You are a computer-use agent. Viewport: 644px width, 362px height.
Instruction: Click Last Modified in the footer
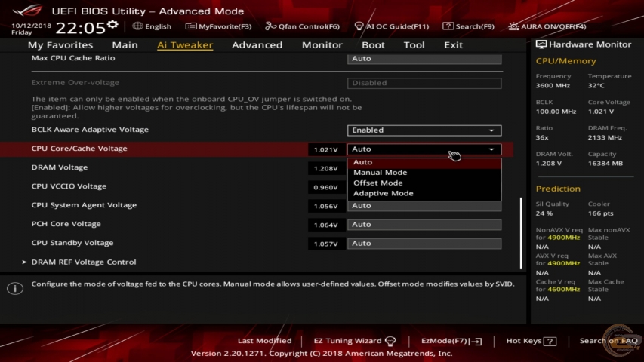click(264, 341)
